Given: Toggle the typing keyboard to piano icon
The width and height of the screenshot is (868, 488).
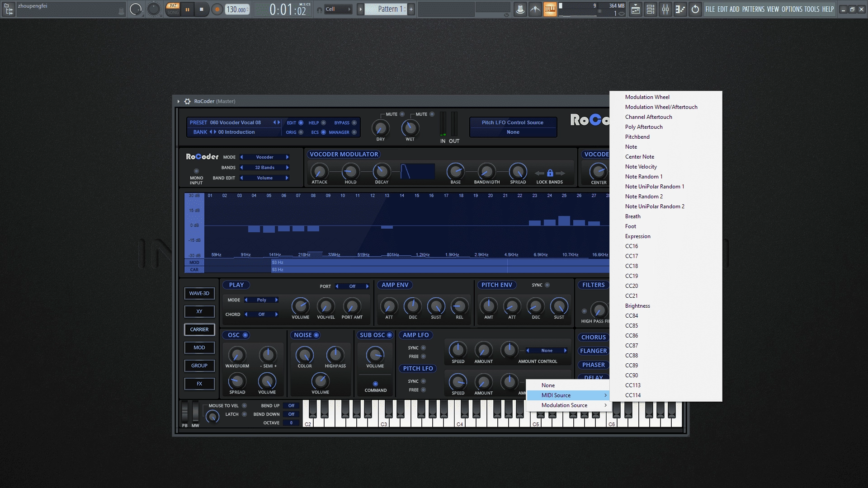Looking at the screenshot, I should click(550, 9).
